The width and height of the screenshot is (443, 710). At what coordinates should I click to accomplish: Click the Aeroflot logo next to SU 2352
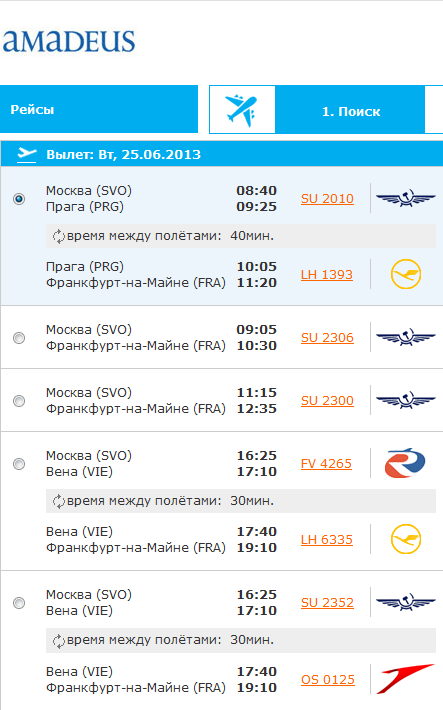coord(406,602)
